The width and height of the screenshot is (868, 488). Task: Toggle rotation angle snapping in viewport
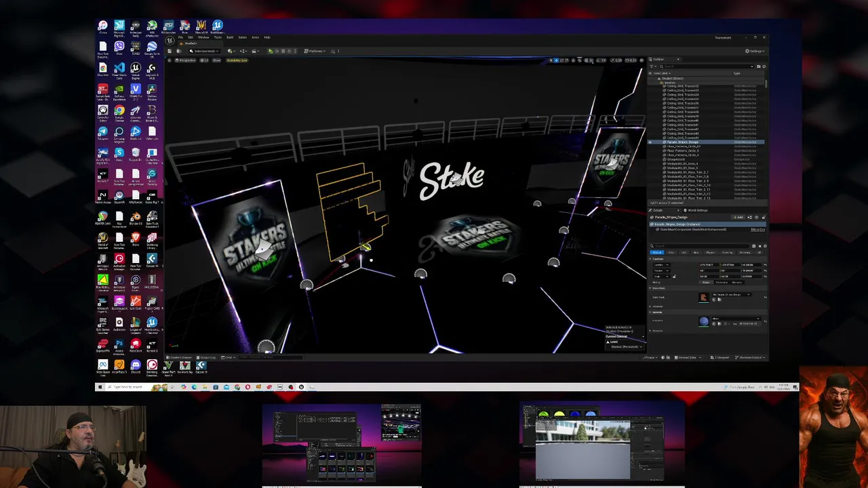coord(598,60)
